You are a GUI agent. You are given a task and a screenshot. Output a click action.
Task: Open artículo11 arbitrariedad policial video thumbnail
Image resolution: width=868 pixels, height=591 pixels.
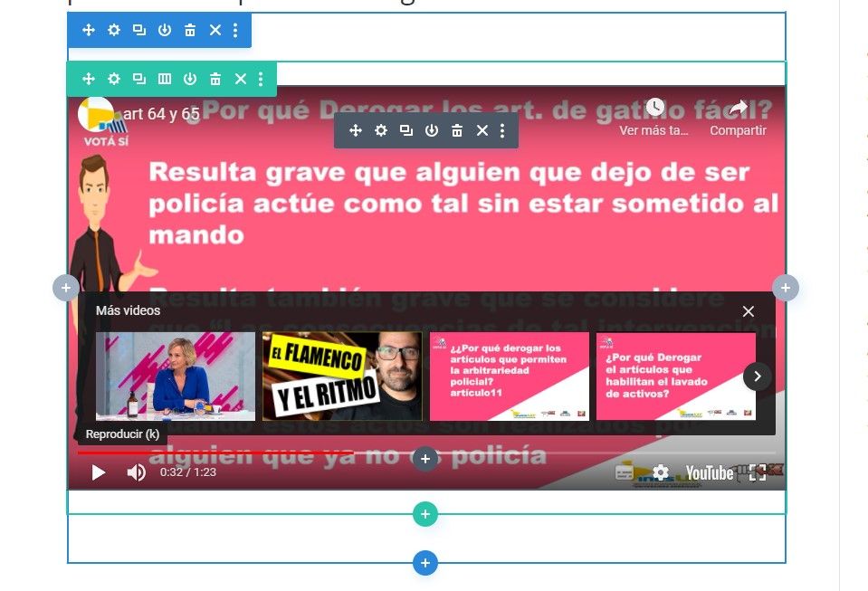(510, 377)
